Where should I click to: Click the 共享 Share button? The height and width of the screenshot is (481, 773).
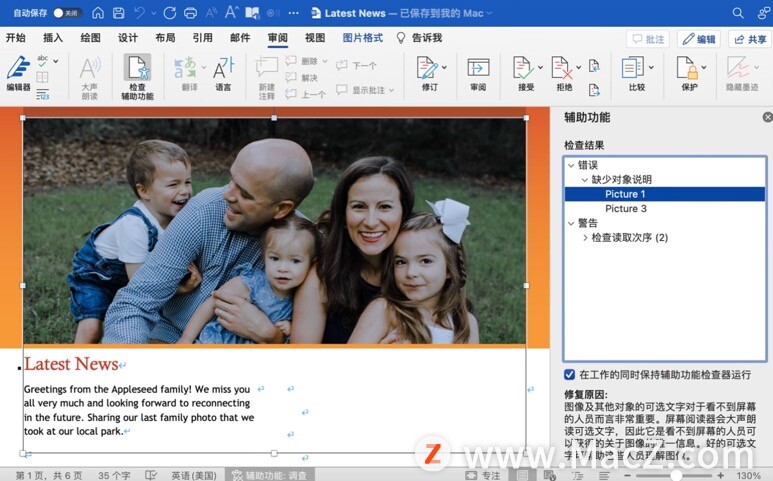coord(750,39)
